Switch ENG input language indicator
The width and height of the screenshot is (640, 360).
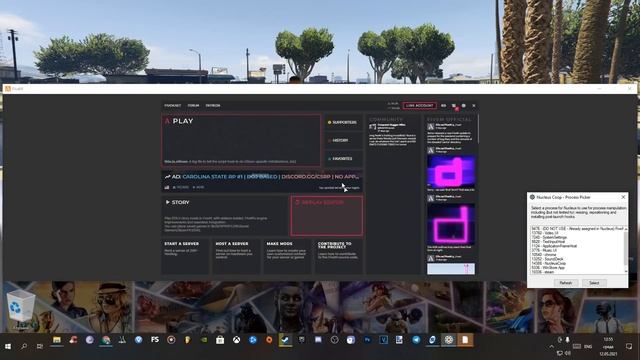point(588,347)
